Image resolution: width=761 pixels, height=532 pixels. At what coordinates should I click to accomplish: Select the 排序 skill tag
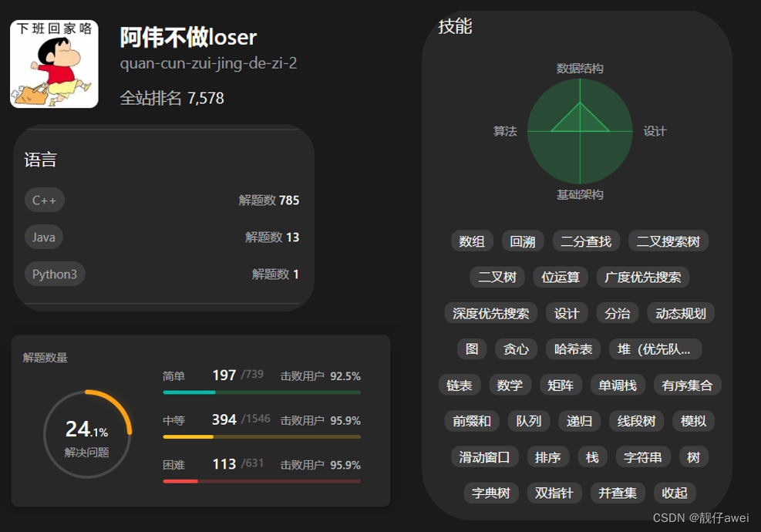(548, 456)
